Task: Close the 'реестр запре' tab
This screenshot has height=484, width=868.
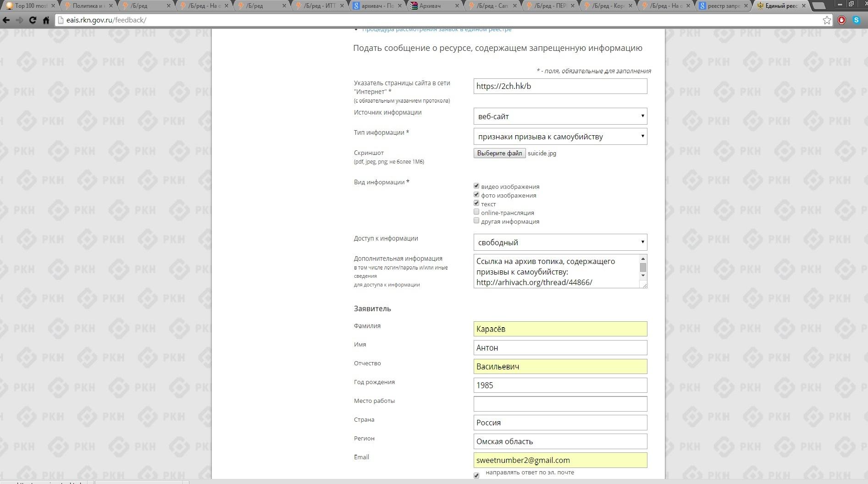Action: point(746,6)
